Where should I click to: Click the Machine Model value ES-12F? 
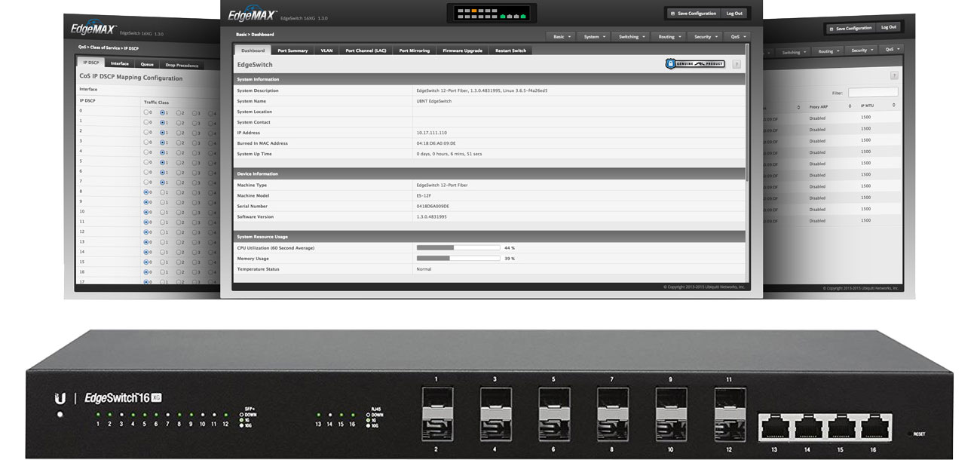click(424, 195)
